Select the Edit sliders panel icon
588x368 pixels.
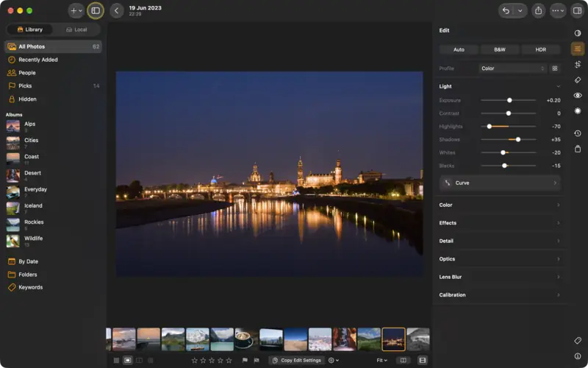point(578,49)
